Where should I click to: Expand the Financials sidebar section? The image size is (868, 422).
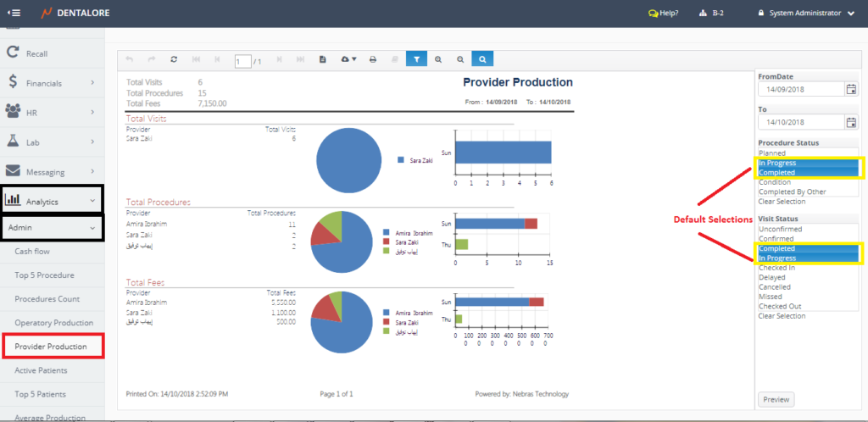point(52,83)
